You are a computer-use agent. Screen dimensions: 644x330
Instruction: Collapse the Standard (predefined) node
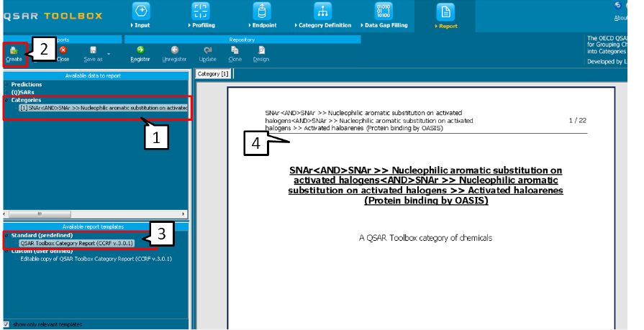[6, 235]
